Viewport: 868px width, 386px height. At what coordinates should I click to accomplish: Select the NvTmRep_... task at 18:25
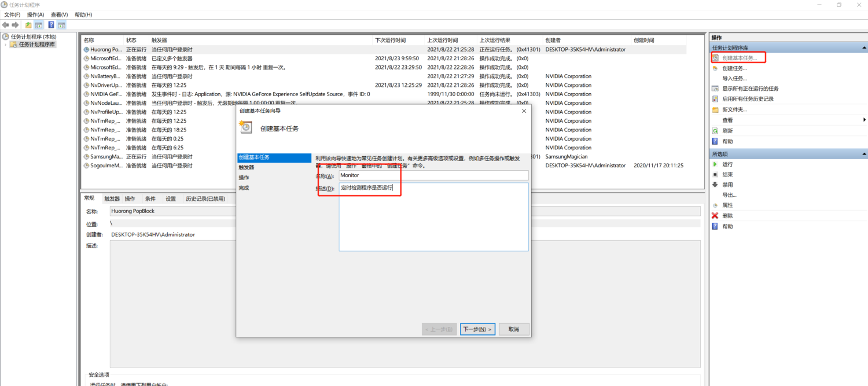[384, 130]
